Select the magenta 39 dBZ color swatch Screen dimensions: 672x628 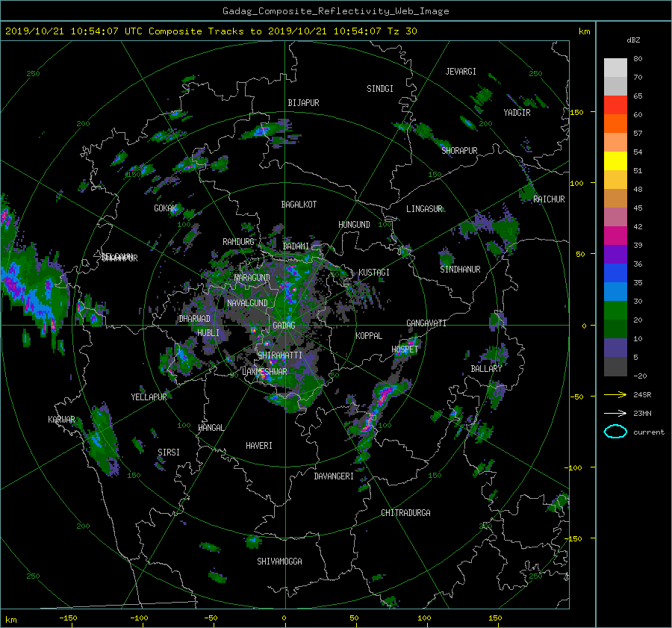click(x=615, y=236)
